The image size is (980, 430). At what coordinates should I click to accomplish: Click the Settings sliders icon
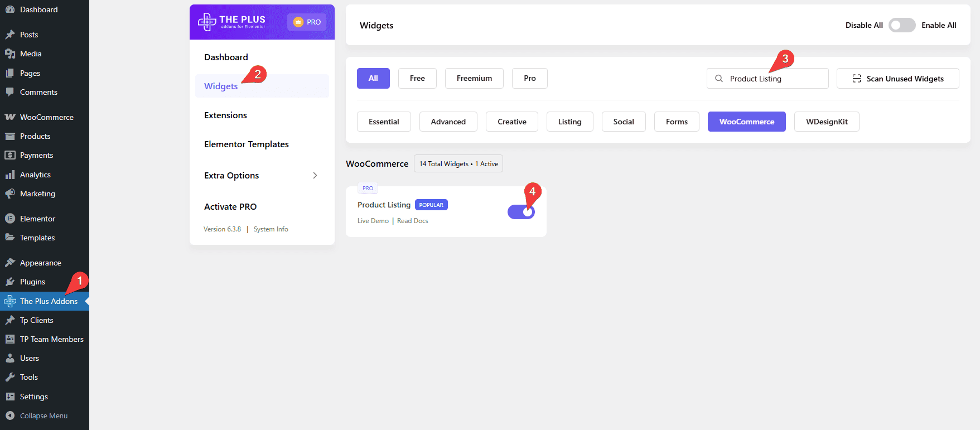pyautogui.click(x=10, y=397)
